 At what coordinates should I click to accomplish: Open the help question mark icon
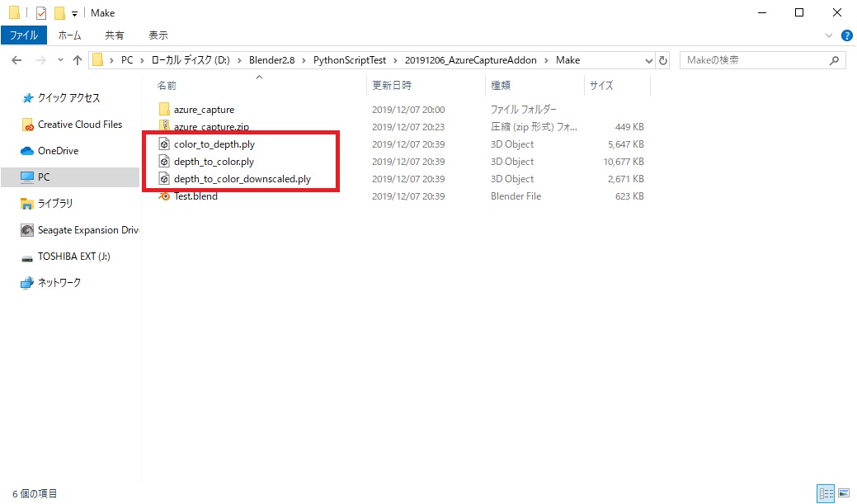pos(847,35)
